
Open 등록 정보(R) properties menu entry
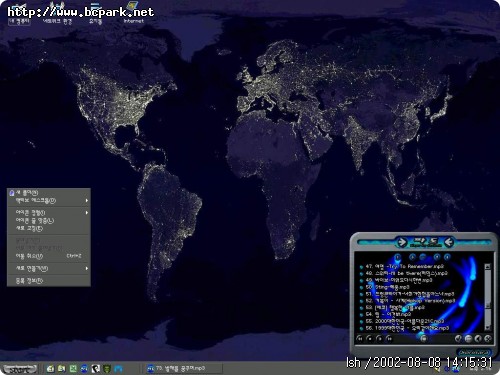pyautogui.click(x=49, y=281)
